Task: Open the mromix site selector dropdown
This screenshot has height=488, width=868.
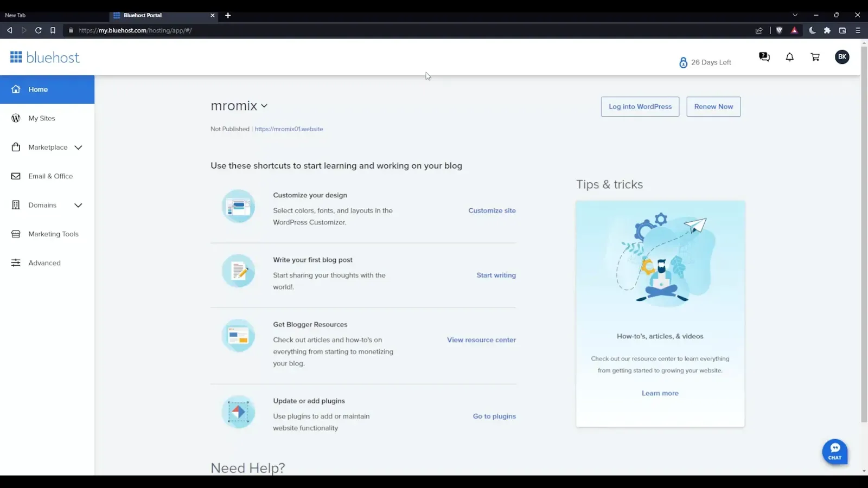Action: 239,106
